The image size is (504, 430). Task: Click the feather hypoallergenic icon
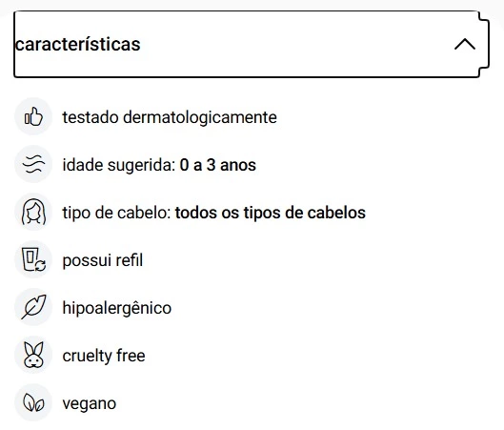coord(33,307)
